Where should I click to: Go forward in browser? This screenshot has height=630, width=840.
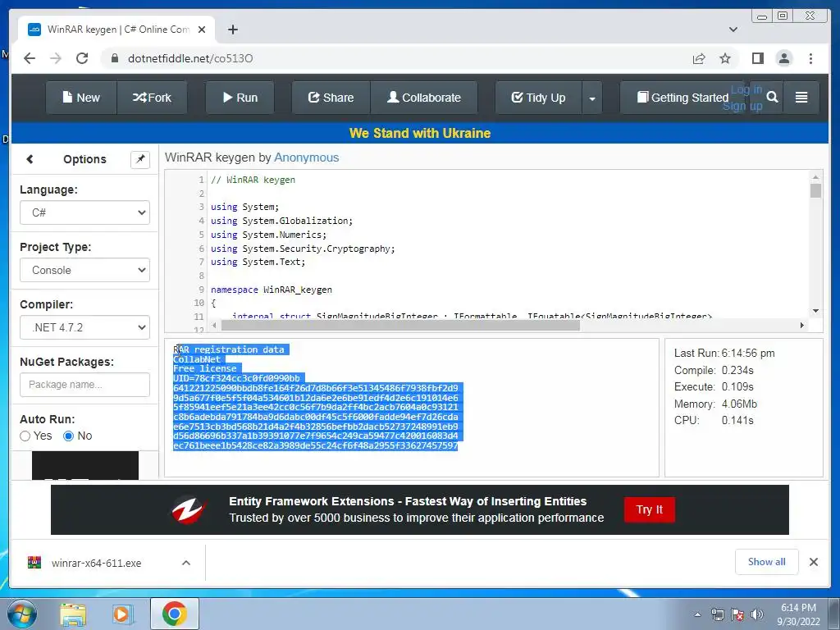[56, 58]
